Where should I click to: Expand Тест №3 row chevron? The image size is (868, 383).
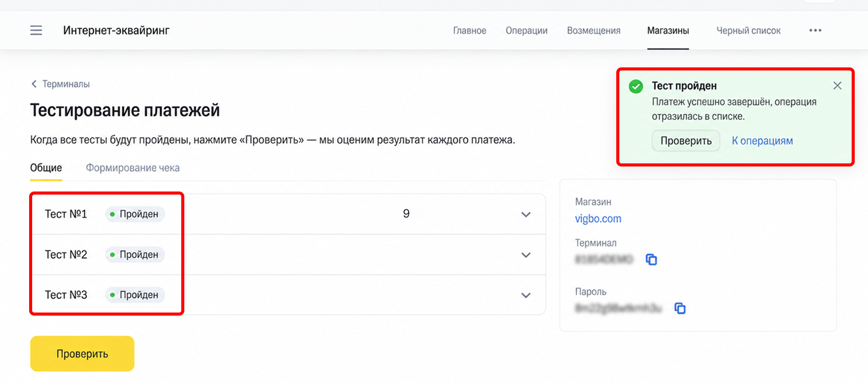(x=526, y=295)
